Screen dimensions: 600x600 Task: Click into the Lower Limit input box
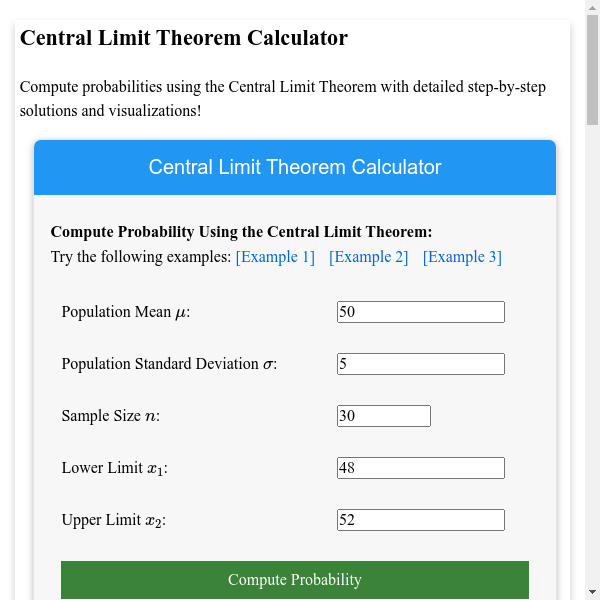click(420, 468)
